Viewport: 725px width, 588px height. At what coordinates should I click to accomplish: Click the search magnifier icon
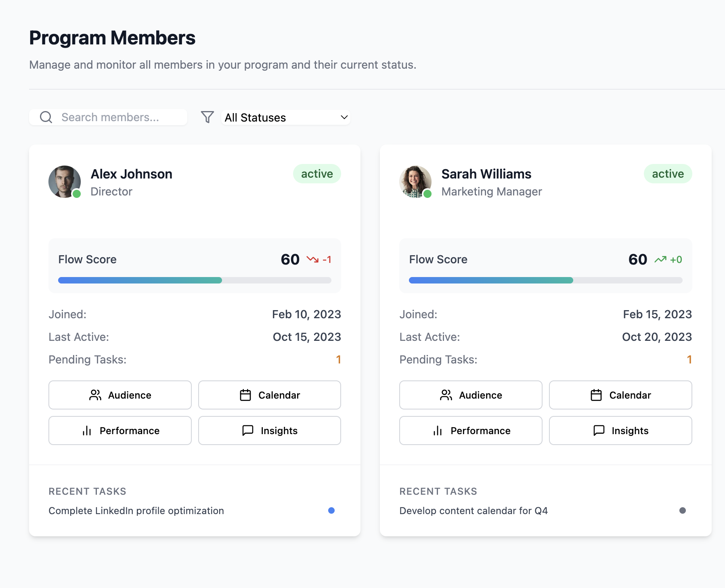pyautogui.click(x=46, y=117)
